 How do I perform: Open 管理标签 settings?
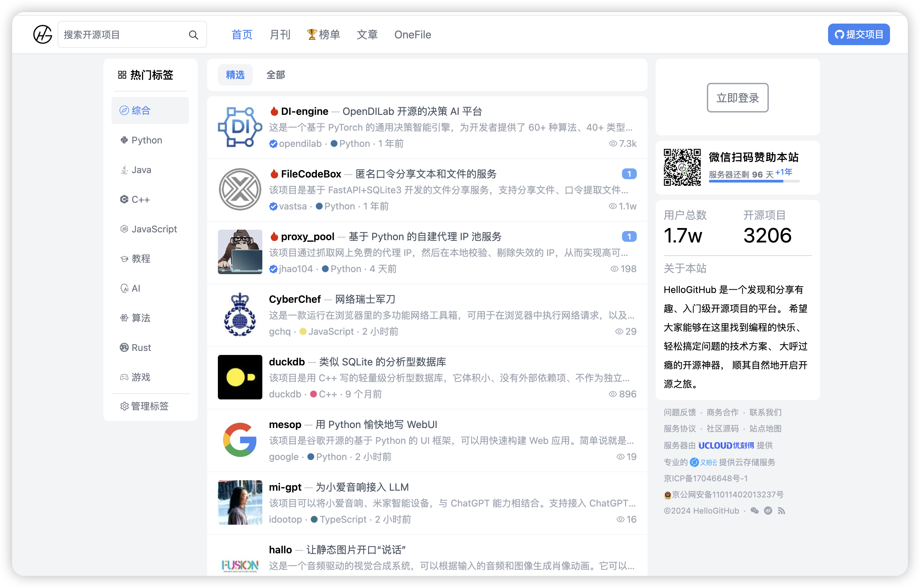tap(144, 406)
